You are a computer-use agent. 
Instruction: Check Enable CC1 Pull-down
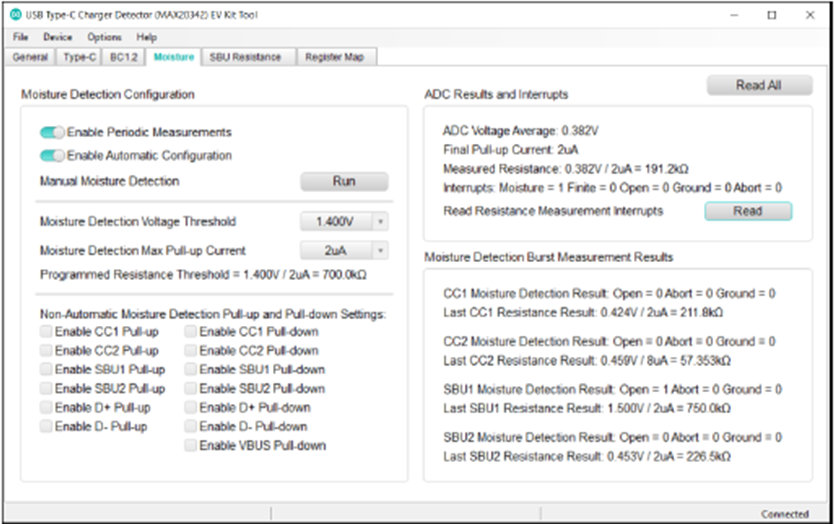pyautogui.click(x=190, y=332)
